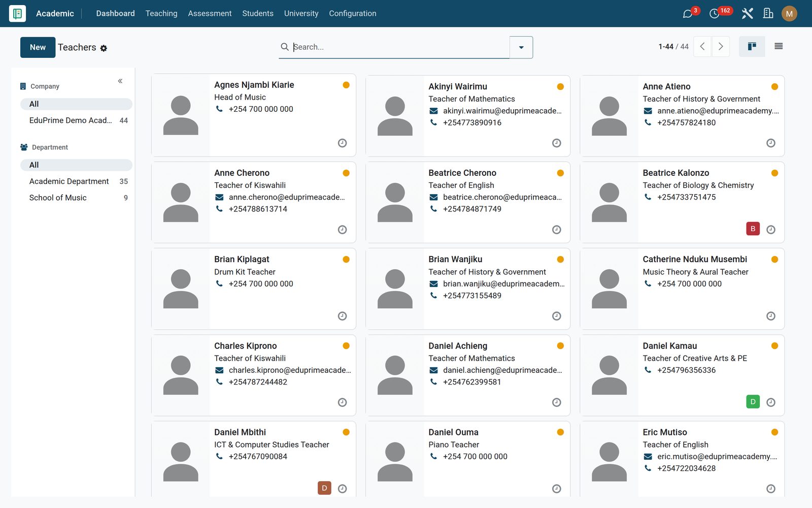
Task: Filter by EduPrime Demo Academy company
Action: point(76,120)
